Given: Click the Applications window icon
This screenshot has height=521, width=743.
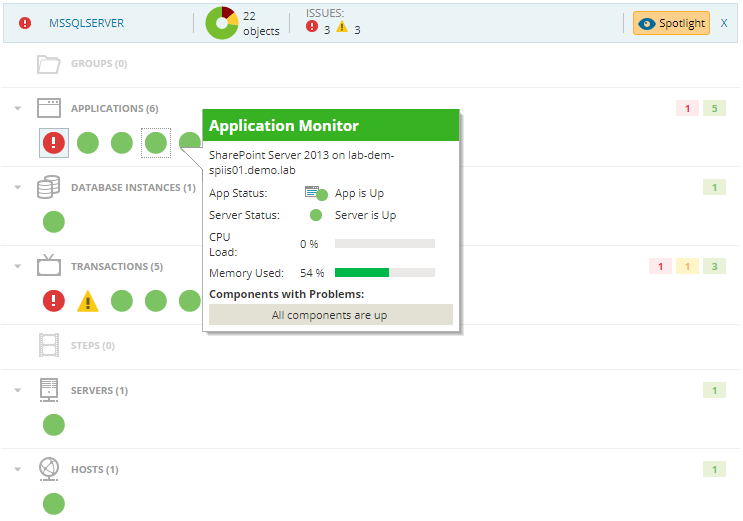Looking at the screenshot, I should (x=49, y=108).
